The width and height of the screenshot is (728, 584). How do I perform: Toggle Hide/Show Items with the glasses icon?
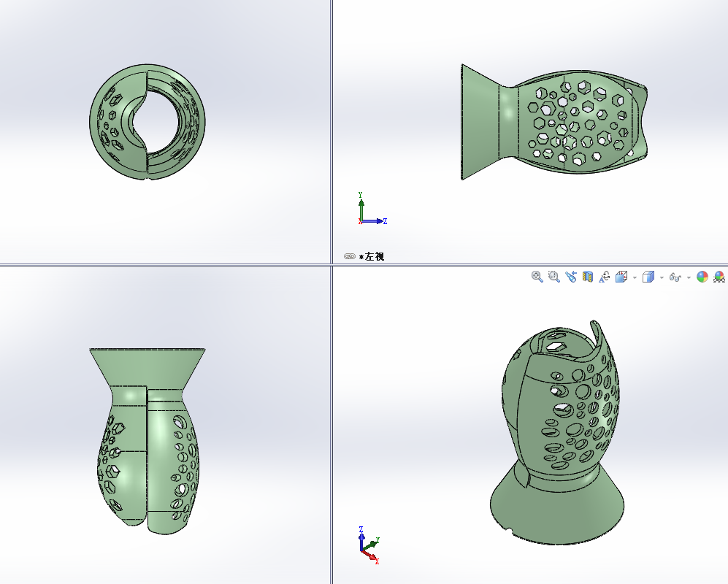click(675, 277)
